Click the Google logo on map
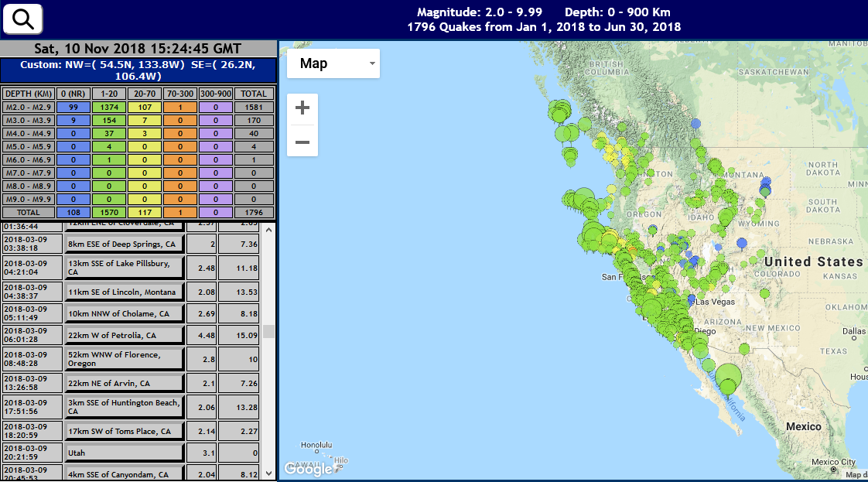The image size is (868, 482). 308,468
